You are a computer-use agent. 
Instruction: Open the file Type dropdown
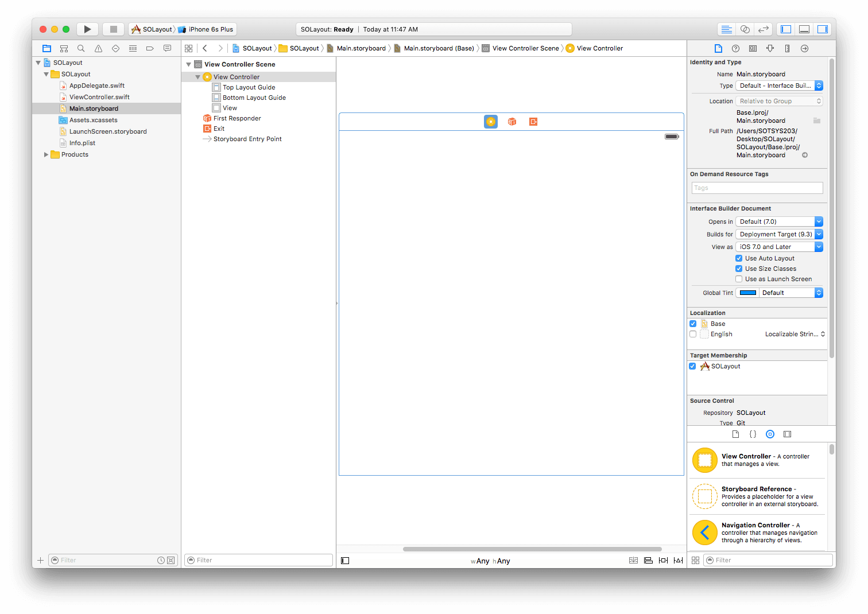click(x=779, y=86)
